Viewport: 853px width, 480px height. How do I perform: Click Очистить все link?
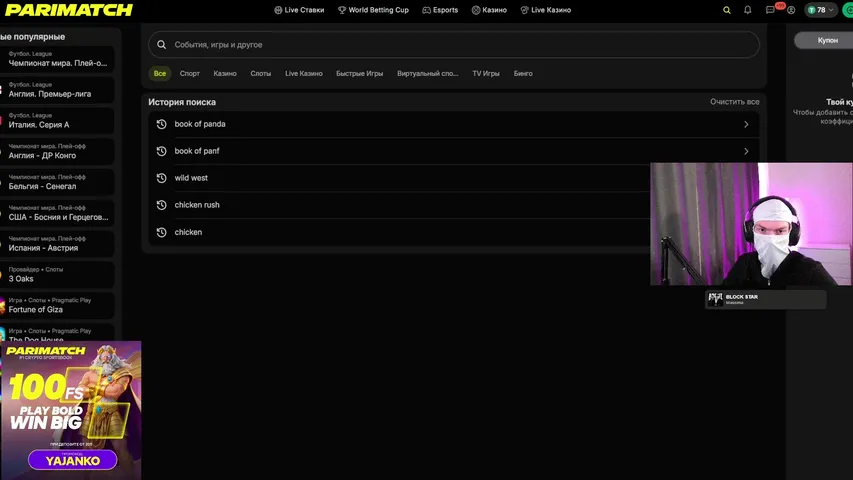coord(734,102)
